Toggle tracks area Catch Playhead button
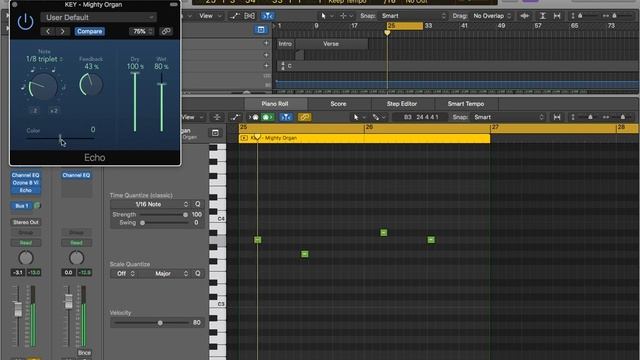640x360 pixels. 267,16
